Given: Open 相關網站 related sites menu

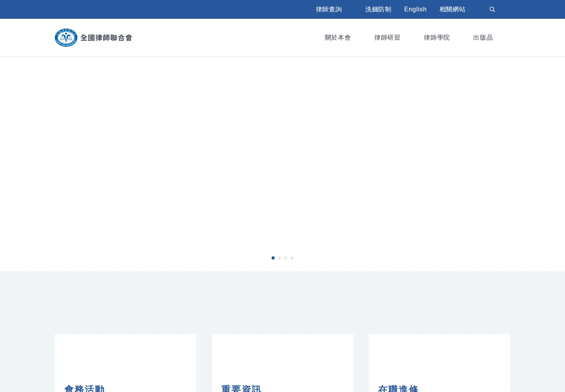Looking at the screenshot, I should (x=452, y=9).
